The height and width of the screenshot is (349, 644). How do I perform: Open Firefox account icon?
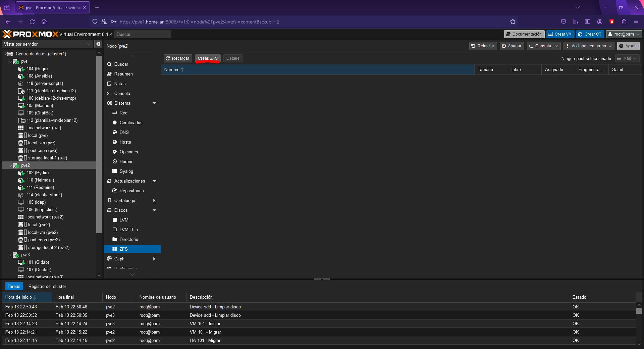(600, 22)
